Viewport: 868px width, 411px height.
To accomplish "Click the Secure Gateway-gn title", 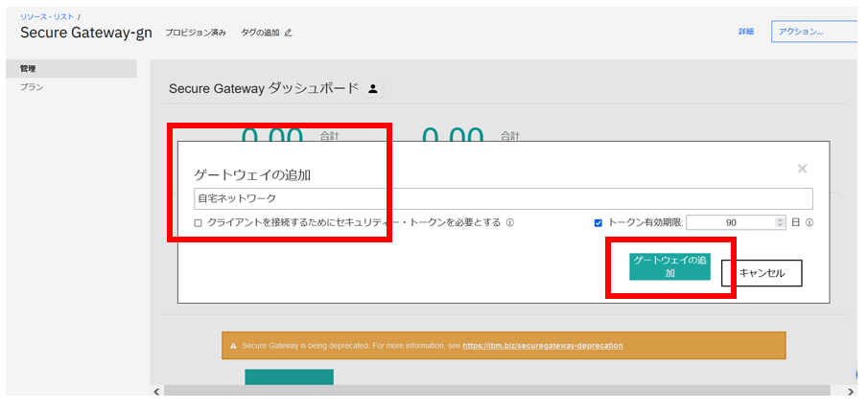I will [x=86, y=33].
